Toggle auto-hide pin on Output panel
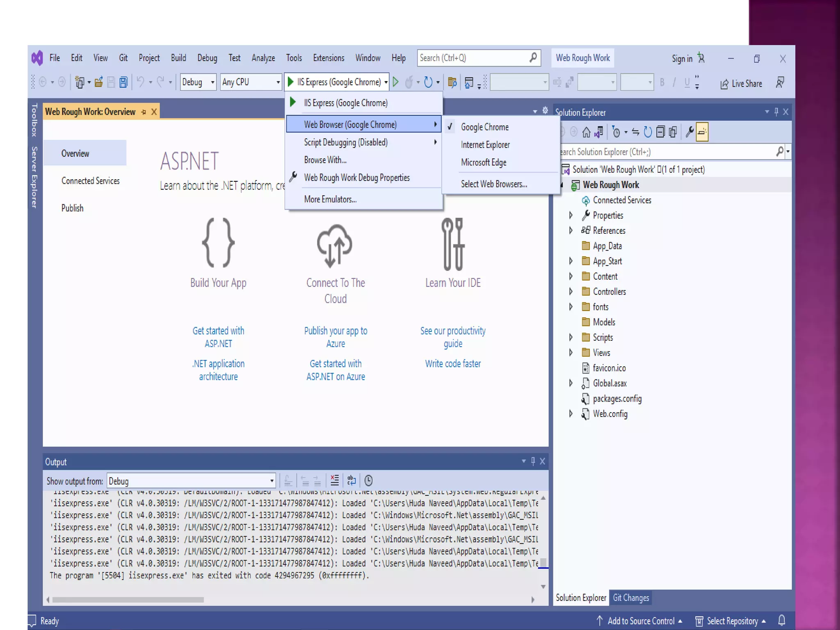The width and height of the screenshot is (840, 630). [x=533, y=461]
